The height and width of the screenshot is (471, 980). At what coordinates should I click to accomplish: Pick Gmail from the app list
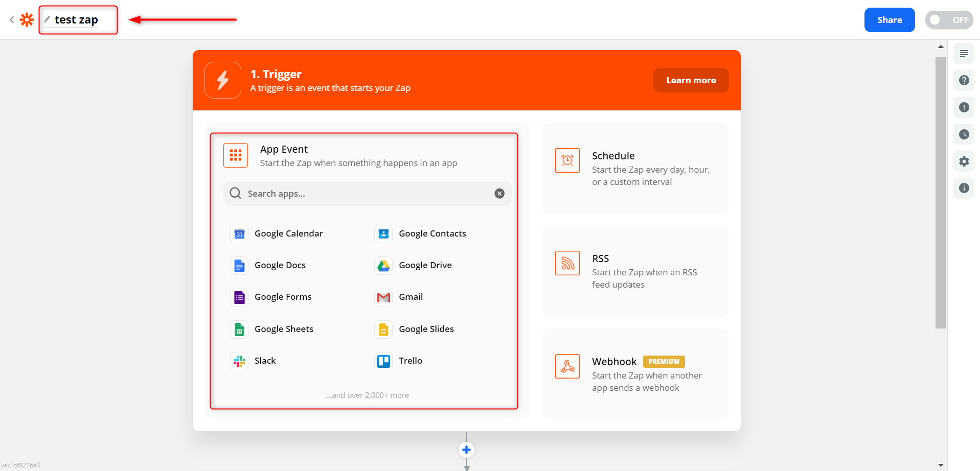[x=410, y=297]
